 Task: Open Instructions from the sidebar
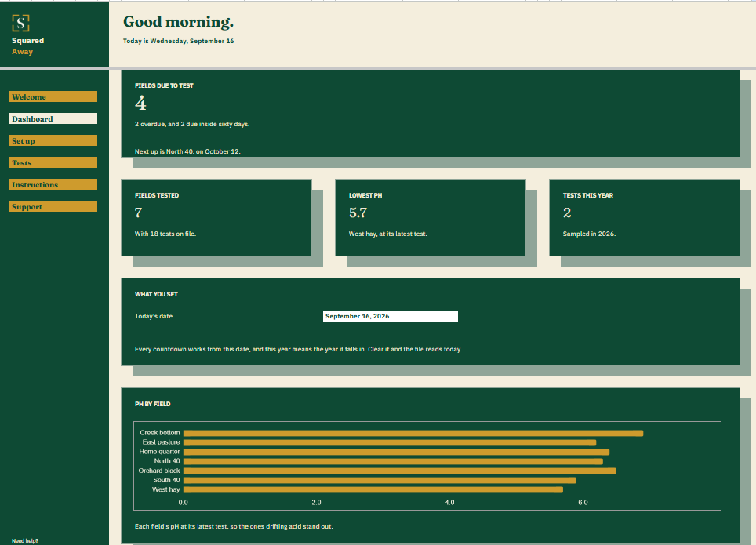click(x=53, y=184)
